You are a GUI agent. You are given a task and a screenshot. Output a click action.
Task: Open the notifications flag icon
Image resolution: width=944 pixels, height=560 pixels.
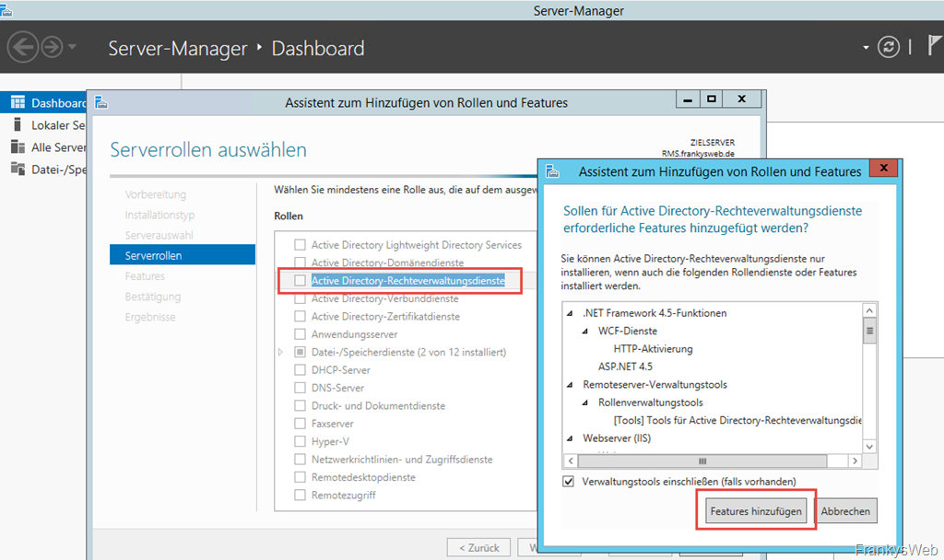tap(934, 47)
